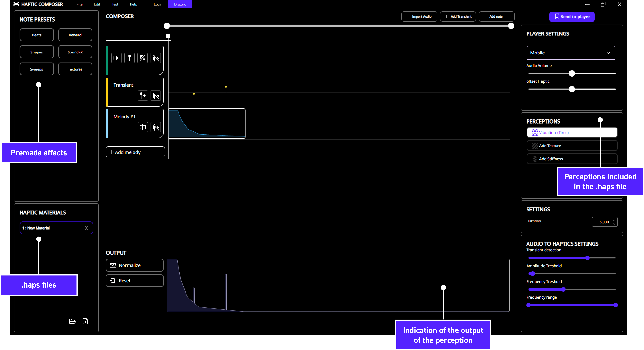Click the Add Transient button

click(458, 17)
